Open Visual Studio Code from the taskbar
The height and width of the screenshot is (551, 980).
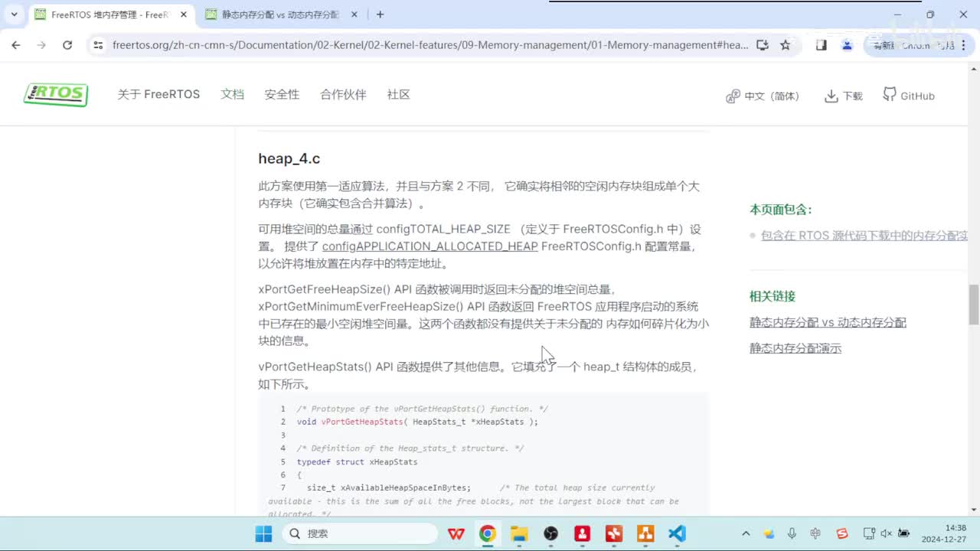(x=677, y=533)
